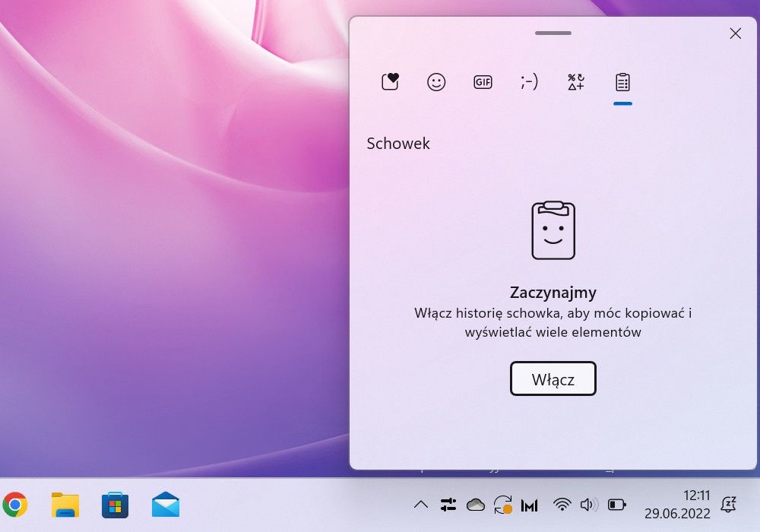760x532 pixels.
Task: Click the text 'Włącz historię schowka, aby móc kopiować i'
Action: coord(553,313)
